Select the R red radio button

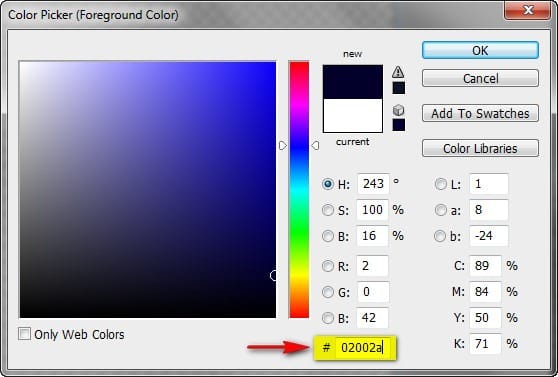tap(327, 266)
